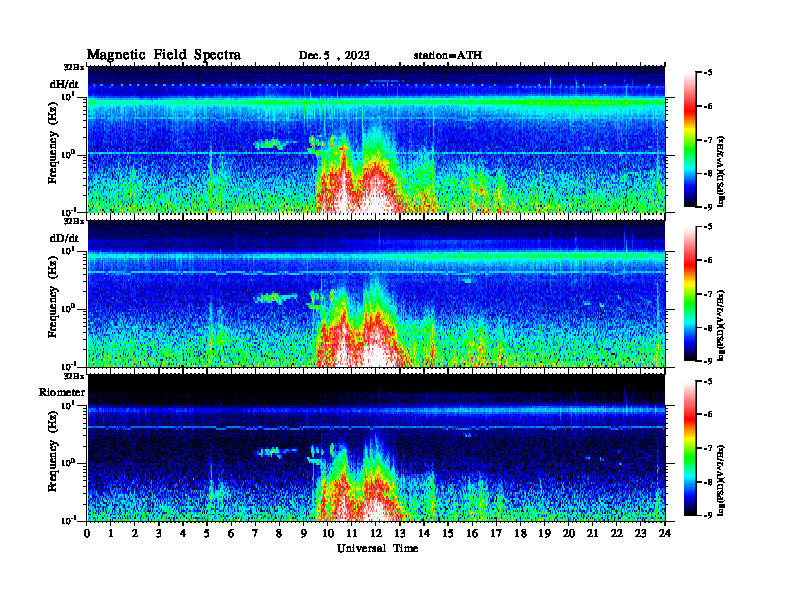Click the "21" tick label on the time axis
The width and height of the screenshot is (792, 612).
click(592, 533)
